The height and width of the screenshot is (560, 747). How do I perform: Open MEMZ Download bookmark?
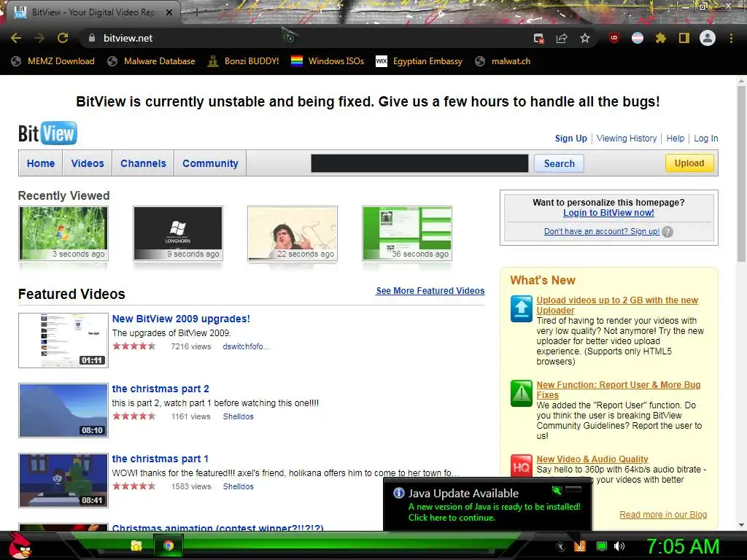coord(53,61)
